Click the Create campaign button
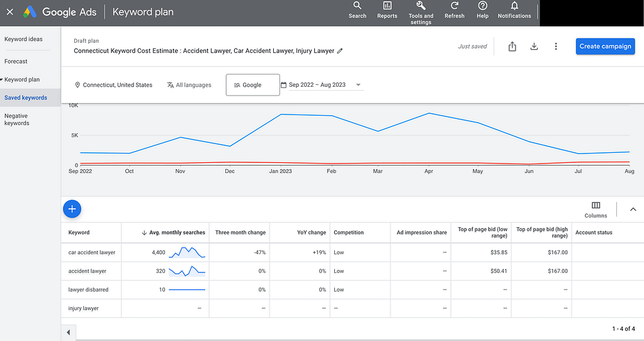644x341 pixels. tap(605, 47)
